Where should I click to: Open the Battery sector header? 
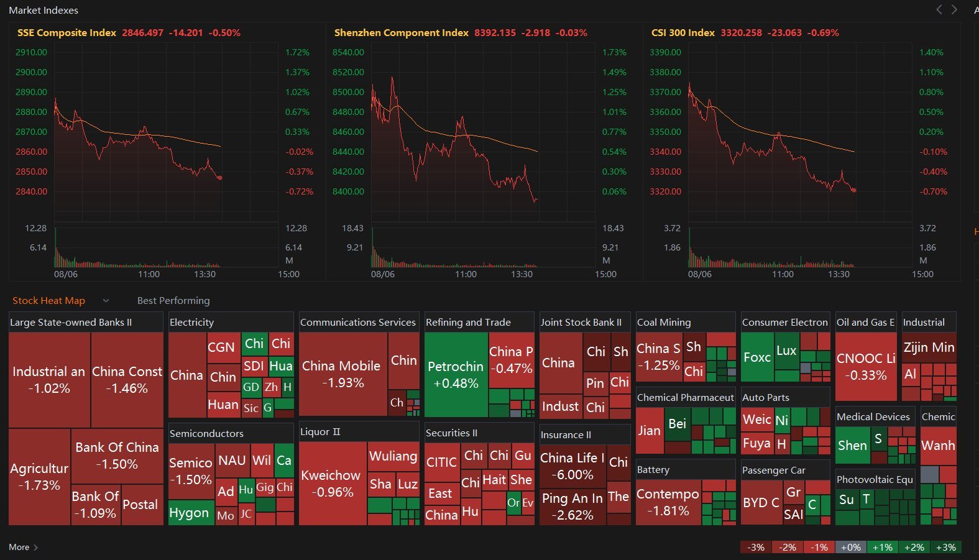pyautogui.click(x=686, y=469)
